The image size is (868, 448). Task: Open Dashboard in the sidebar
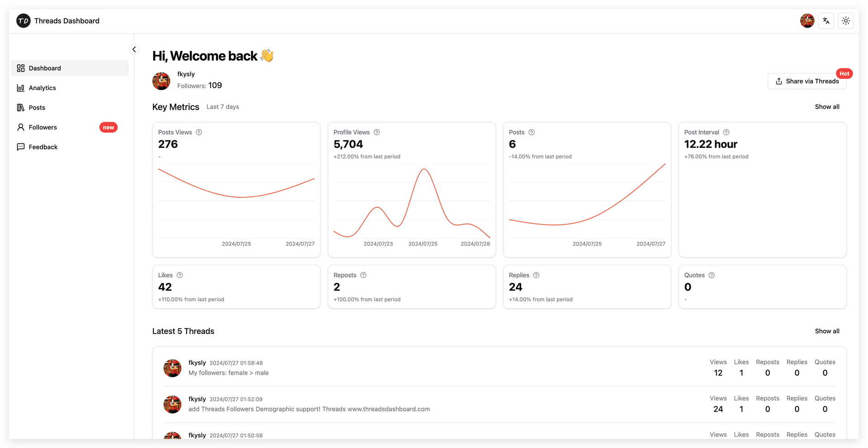click(x=70, y=68)
